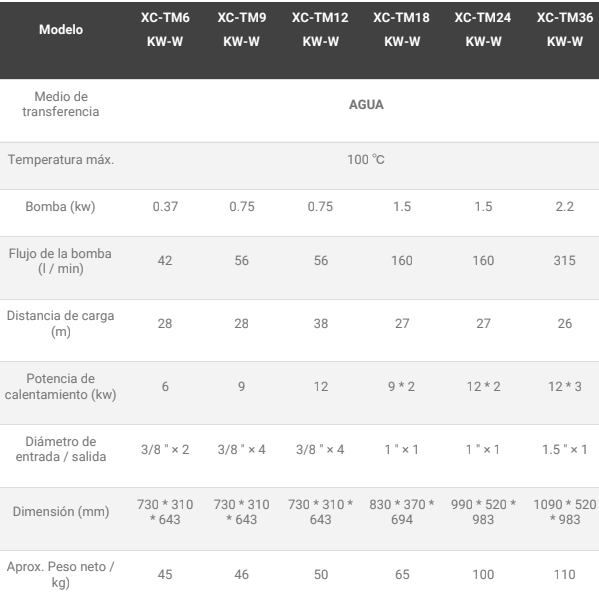The width and height of the screenshot is (599, 602).
Task: Select the 12 * 3 heating power cell
Action: [x=564, y=387]
